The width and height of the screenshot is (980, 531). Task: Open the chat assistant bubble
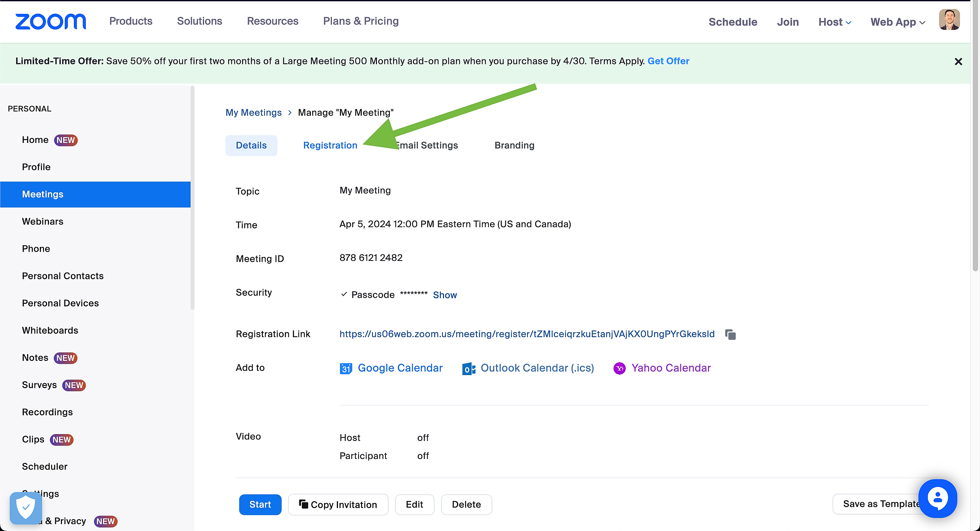(938, 498)
